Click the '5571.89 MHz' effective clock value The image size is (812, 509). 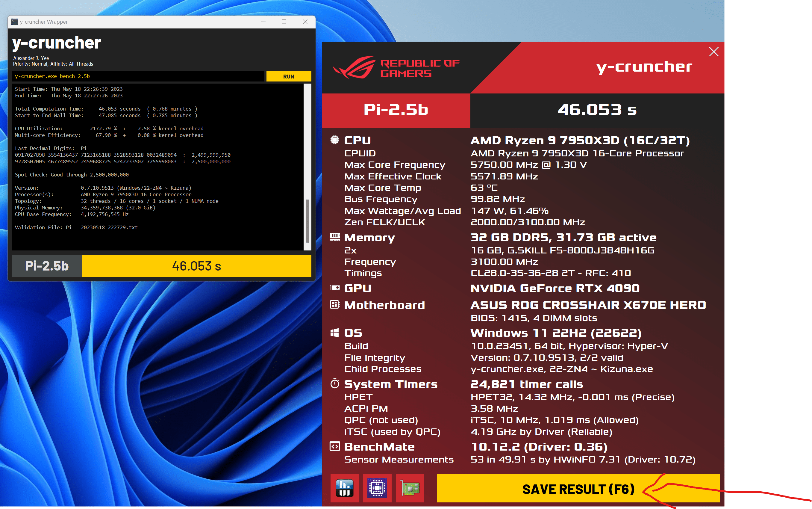[x=504, y=176]
